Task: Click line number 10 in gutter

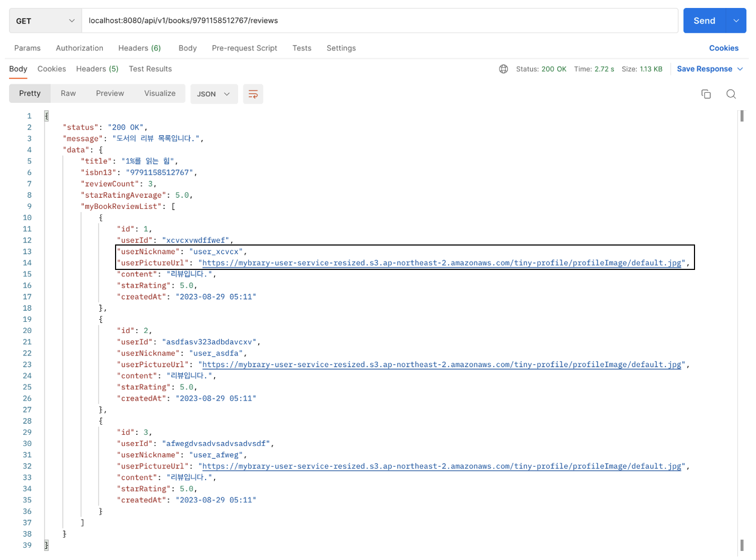Action: point(27,218)
